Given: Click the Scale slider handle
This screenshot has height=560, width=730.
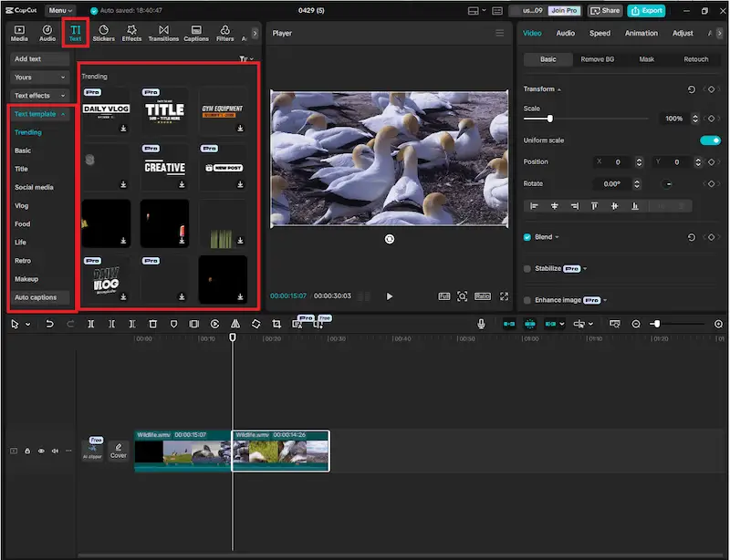Looking at the screenshot, I should (549, 119).
